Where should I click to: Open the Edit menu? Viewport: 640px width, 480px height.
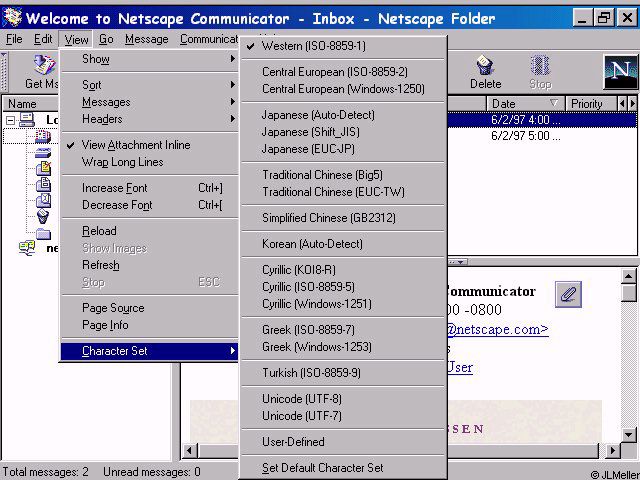point(42,39)
